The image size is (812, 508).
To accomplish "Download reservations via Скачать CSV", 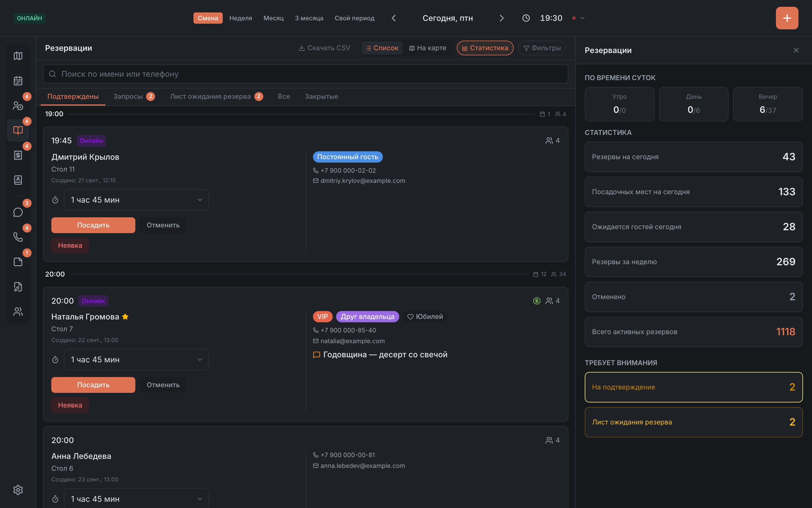I will [324, 48].
